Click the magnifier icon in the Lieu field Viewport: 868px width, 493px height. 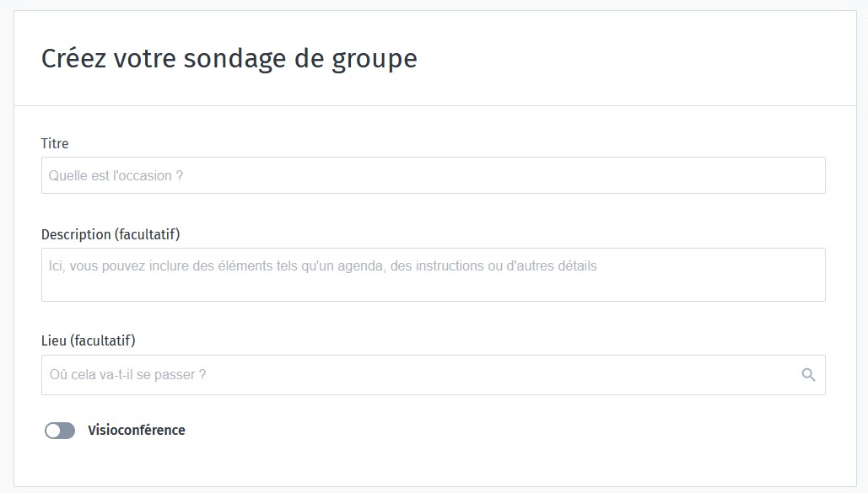(808, 375)
